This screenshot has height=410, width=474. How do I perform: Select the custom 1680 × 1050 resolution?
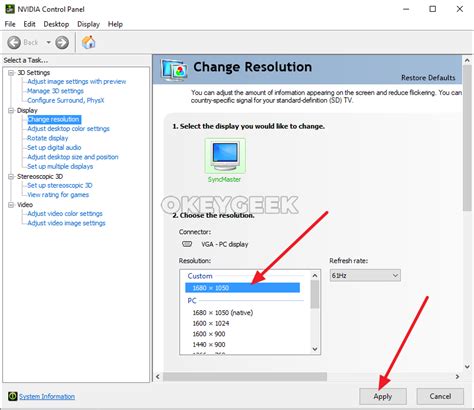(x=242, y=288)
